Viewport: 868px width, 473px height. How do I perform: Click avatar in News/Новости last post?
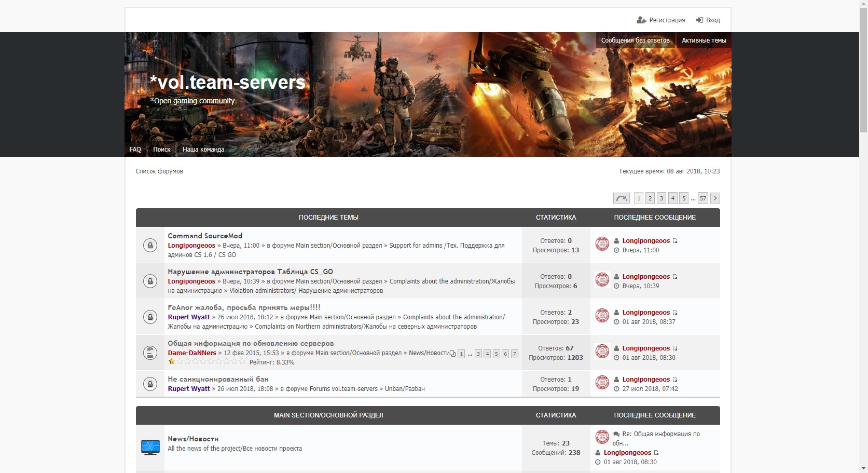(602, 437)
